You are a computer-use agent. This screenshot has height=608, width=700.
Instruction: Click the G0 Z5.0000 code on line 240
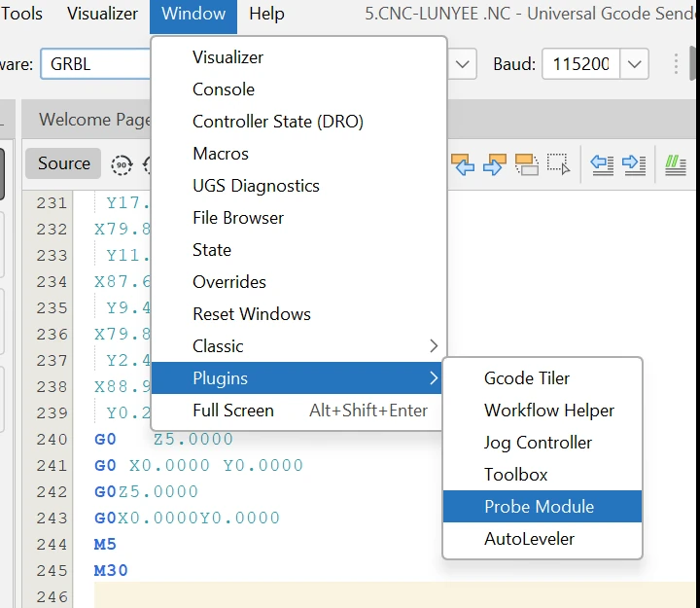click(163, 439)
